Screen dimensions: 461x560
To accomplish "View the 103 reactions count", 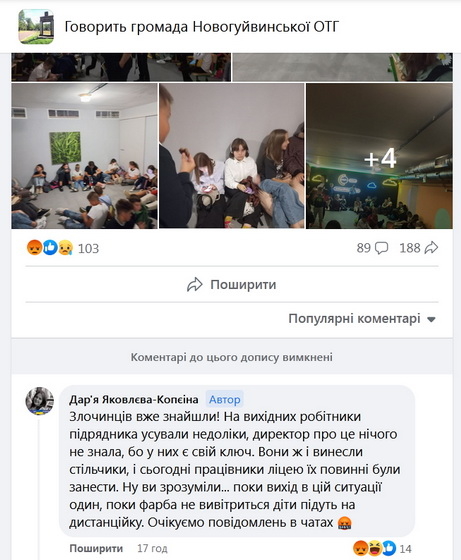I will click(88, 248).
